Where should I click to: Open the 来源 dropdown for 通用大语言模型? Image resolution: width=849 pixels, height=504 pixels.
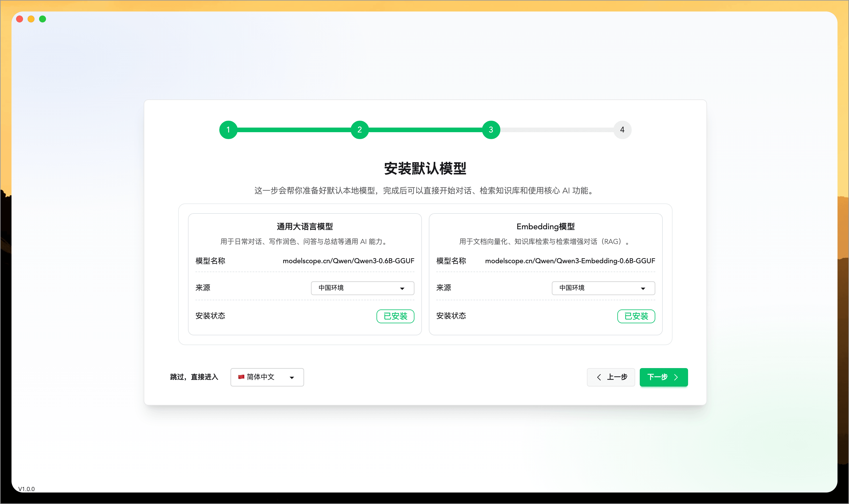(362, 288)
